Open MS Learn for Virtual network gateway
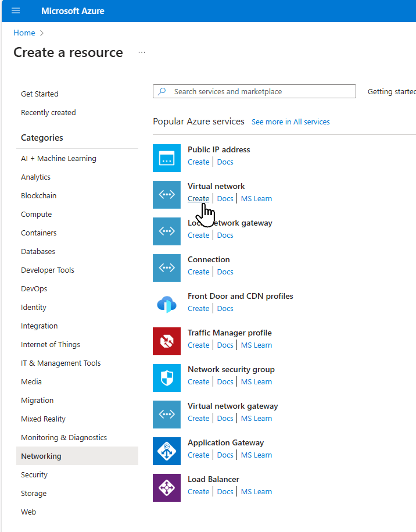Screen dimensions: 416x532 coord(256,419)
